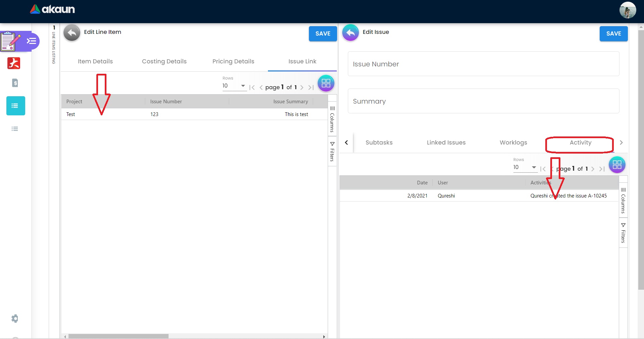Viewport: 644px width, 339px height.
Task: Click the grid view button in Issue Link panel
Action: [x=326, y=83]
